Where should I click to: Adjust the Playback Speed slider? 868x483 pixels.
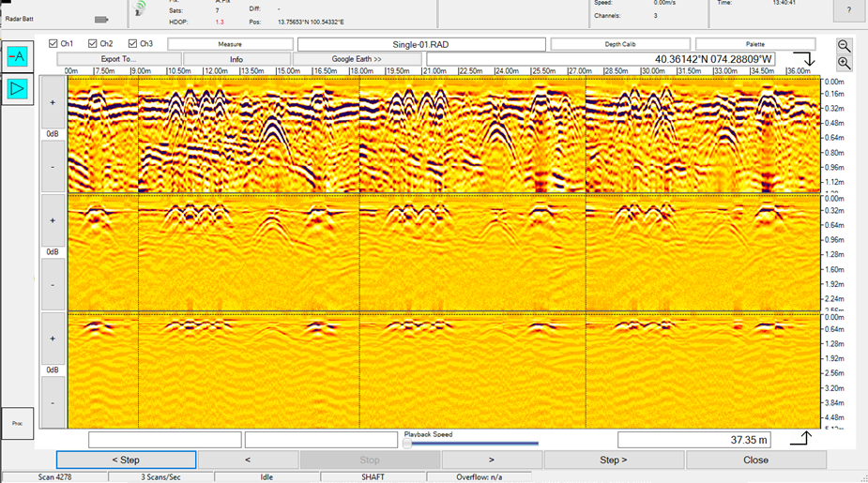(x=408, y=444)
